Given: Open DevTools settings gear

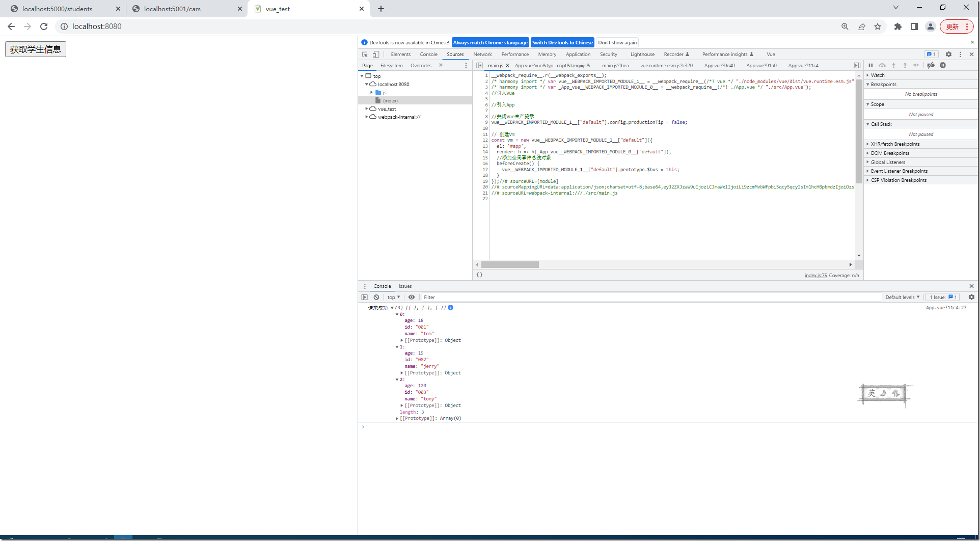Looking at the screenshot, I should click(948, 55).
